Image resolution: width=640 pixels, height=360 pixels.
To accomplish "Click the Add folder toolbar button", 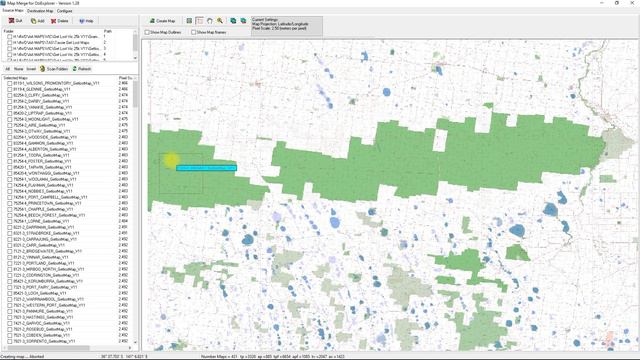I will [x=37, y=21].
